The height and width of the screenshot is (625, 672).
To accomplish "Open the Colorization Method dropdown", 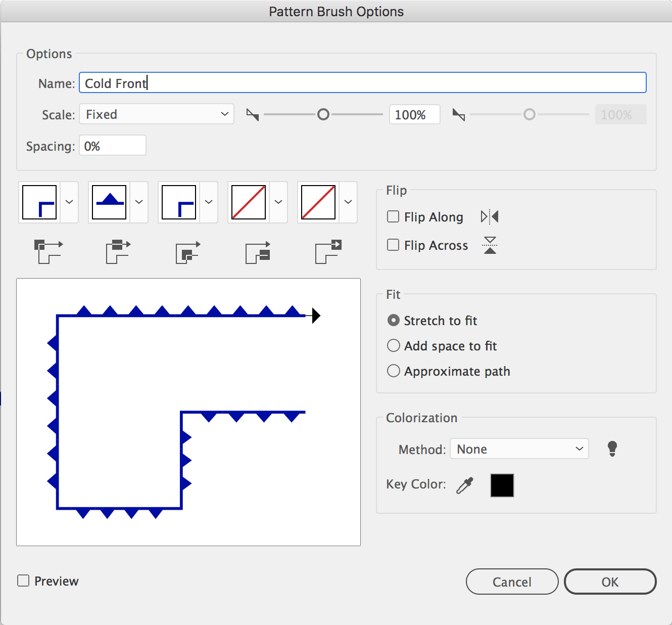I will [519, 449].
